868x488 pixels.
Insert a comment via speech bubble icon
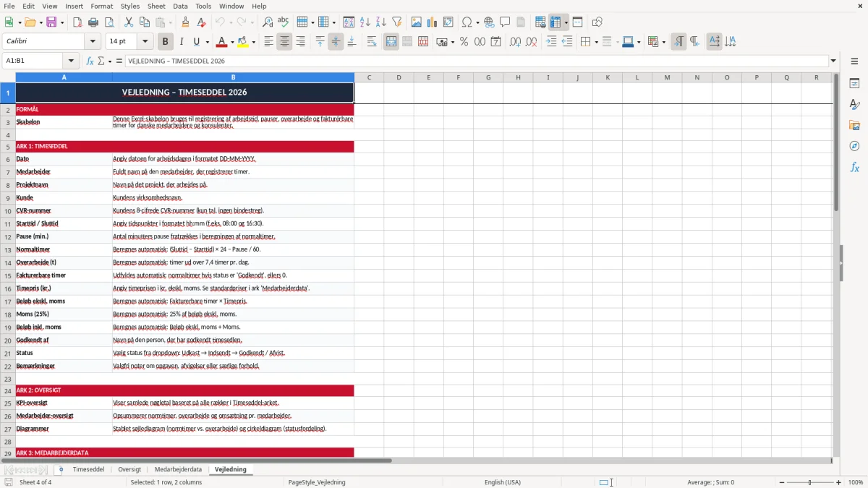[x=505, y=22]
